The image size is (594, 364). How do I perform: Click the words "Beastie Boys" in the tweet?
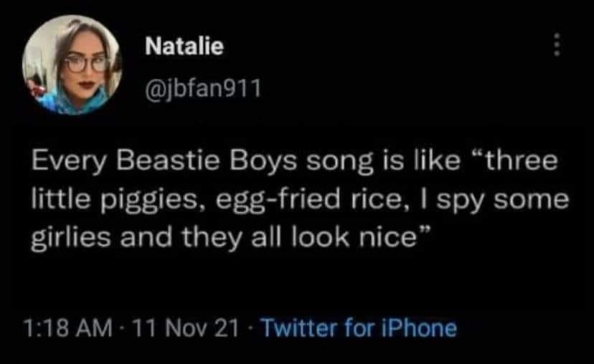click(190, 161)
